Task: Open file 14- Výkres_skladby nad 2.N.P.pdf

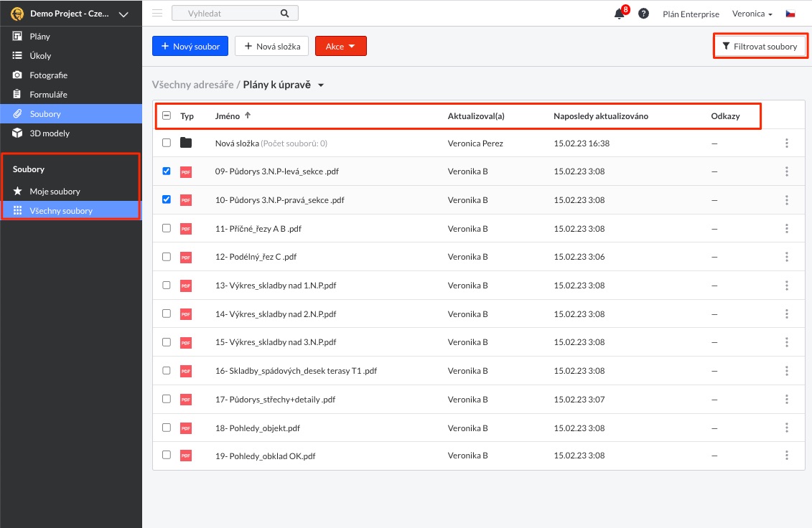Action: (x=276, y=313)
